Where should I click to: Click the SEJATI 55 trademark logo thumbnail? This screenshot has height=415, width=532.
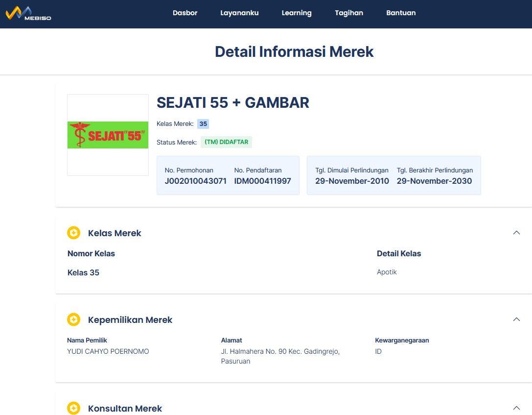108,135
